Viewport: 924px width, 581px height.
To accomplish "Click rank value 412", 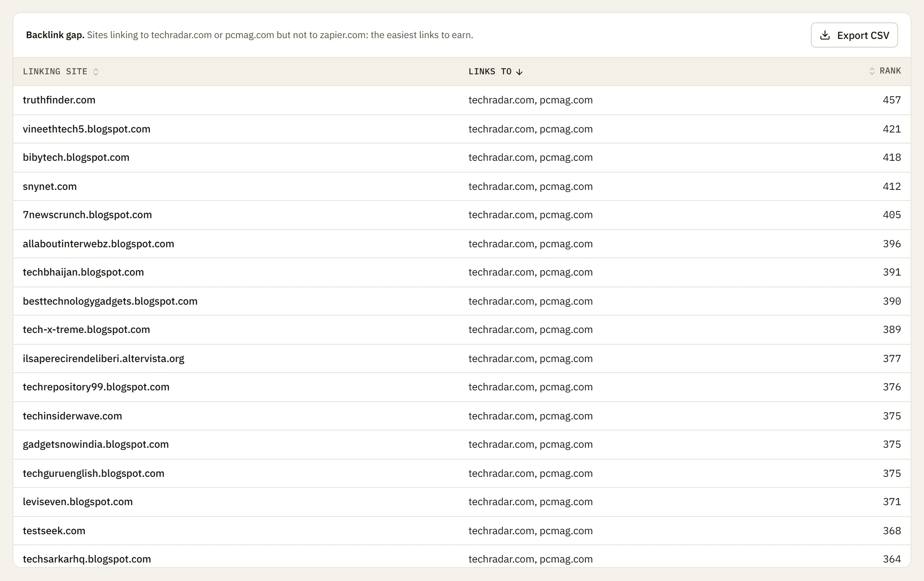I will pyautogui.click(x=892, y=186).
